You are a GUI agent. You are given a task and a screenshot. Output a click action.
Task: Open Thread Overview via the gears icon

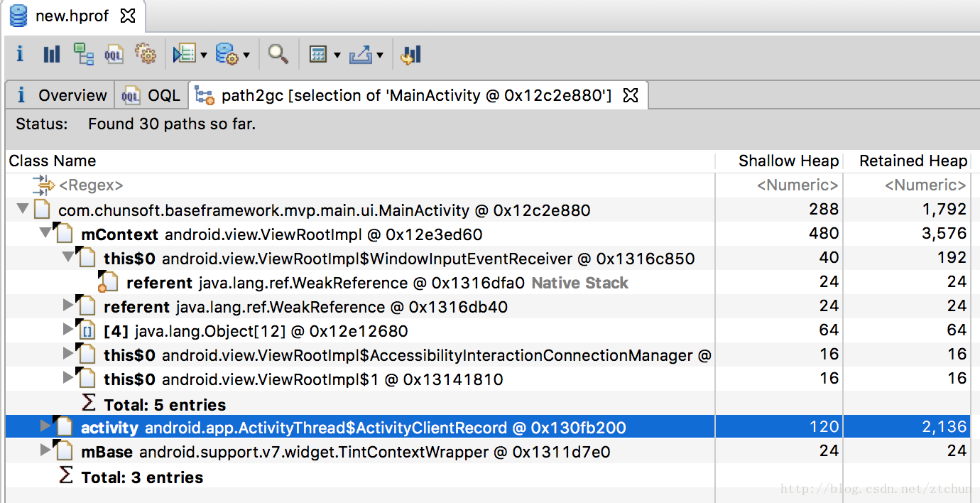pyautogui.click(x=145, y=55)
